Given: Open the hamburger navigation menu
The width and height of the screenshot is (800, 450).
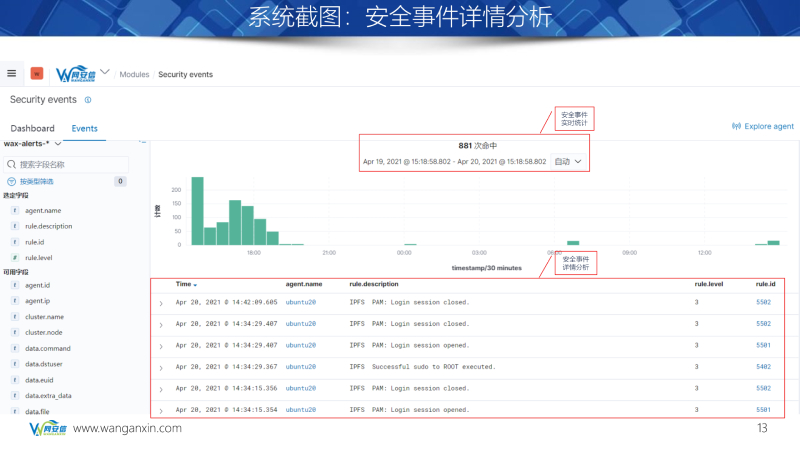Looking at the screenshot, I should tap(12, 74).
